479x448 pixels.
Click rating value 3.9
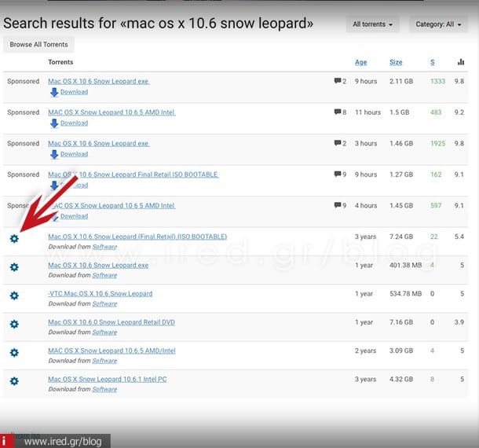point(459,322)
